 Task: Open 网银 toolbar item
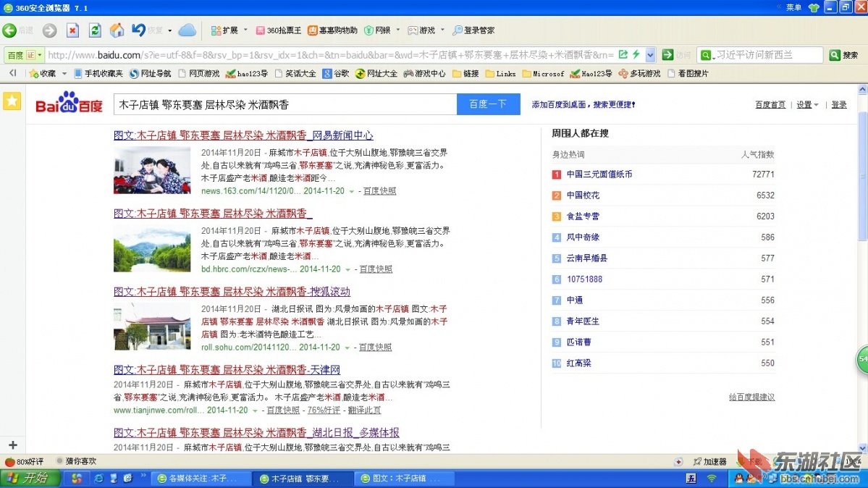pos(378,30)
